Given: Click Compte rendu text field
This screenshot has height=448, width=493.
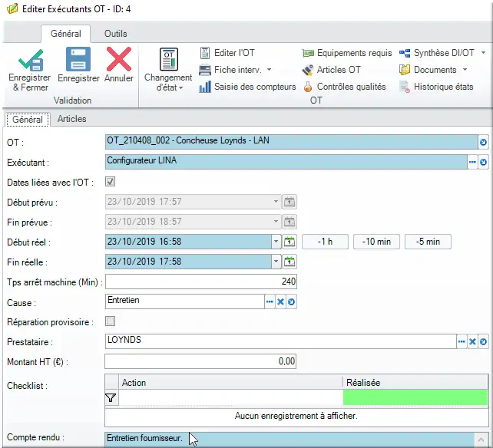Looking at the screenshot, I should click(290, 440).
